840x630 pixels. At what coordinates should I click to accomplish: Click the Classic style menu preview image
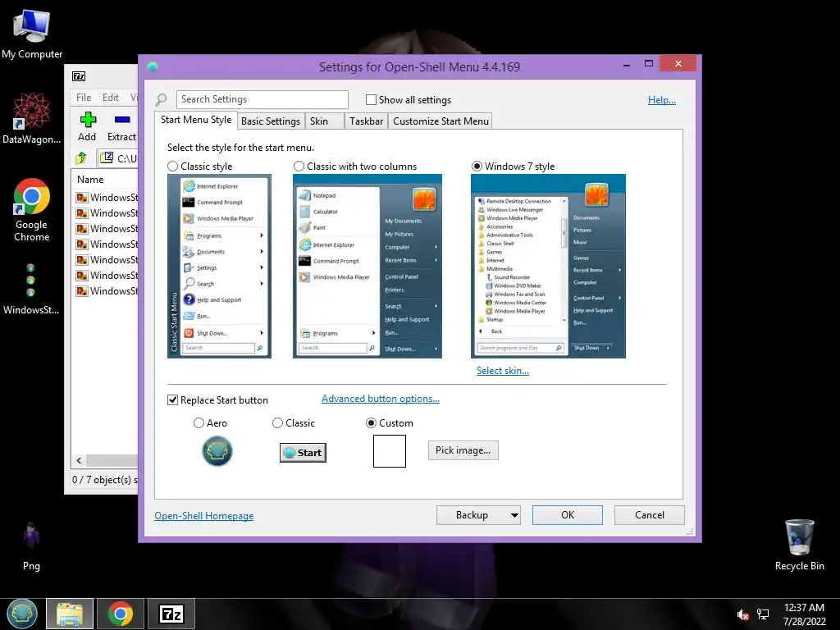point(219,266)
